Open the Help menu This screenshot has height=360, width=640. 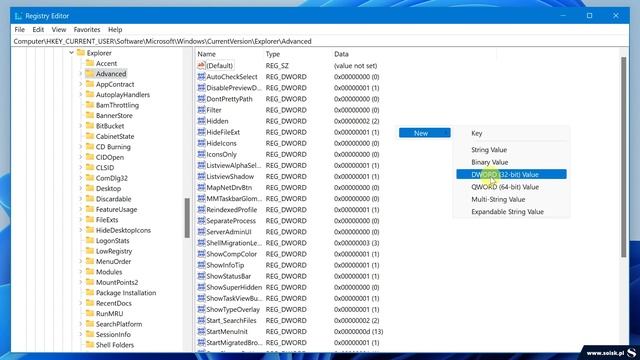[x=115, y=29]
